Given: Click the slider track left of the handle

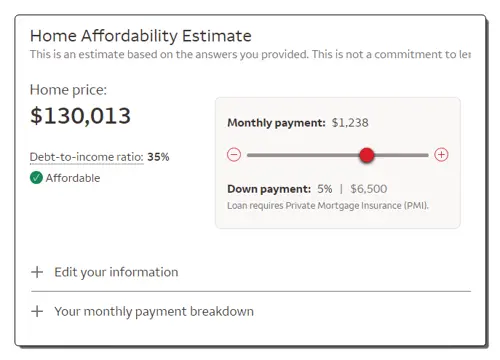Looking at the screenshot, I should tap(303, 155).
